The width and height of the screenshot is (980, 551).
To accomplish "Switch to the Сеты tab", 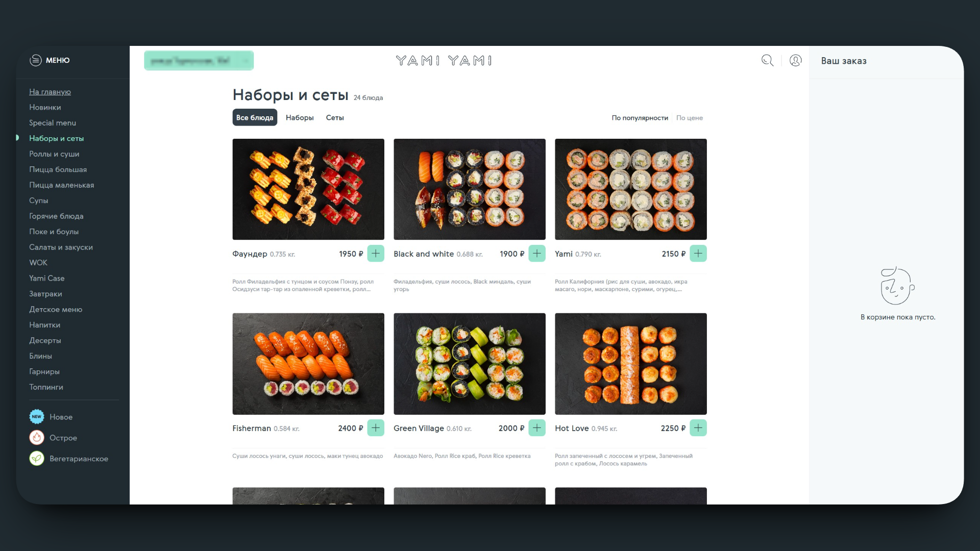I will click(335, 118).
